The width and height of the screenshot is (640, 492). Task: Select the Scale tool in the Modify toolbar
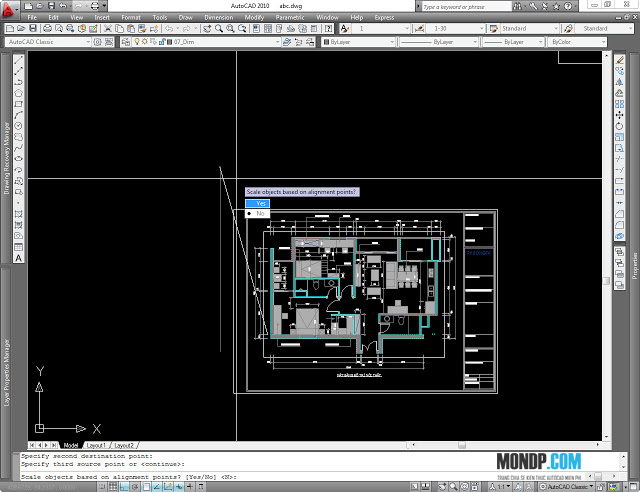620,137
